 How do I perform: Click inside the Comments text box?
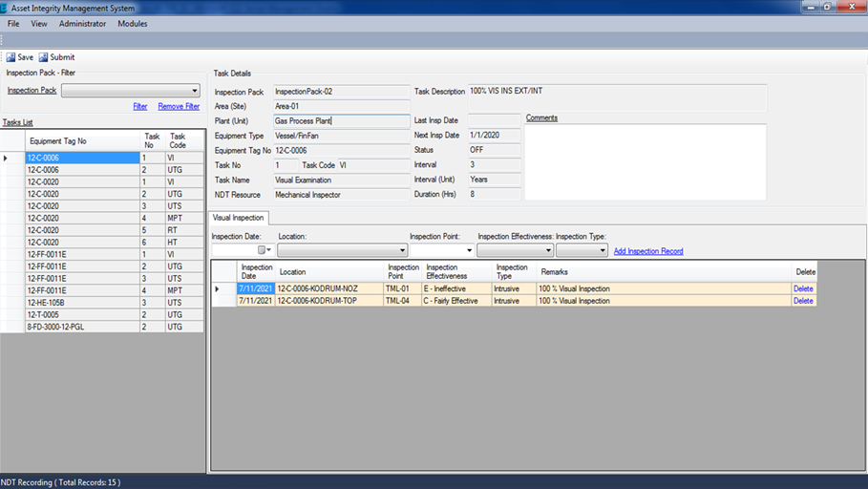[x=645, y=161]
